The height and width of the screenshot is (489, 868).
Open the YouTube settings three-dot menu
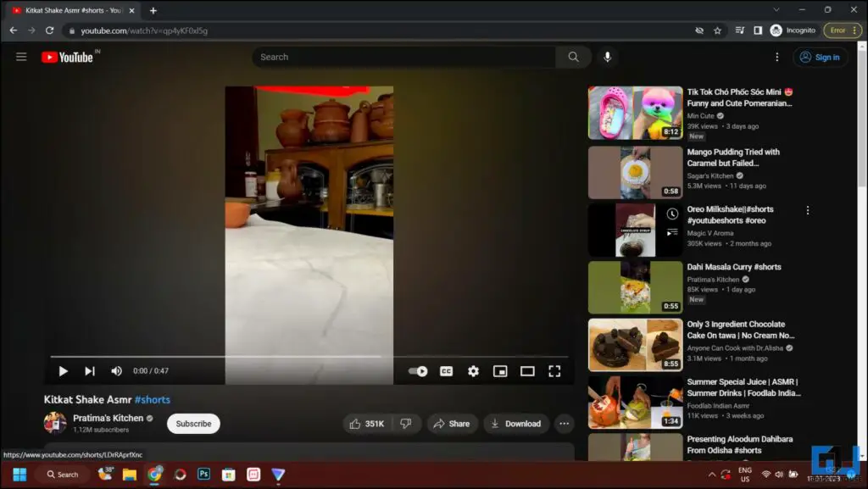[777, 57]
